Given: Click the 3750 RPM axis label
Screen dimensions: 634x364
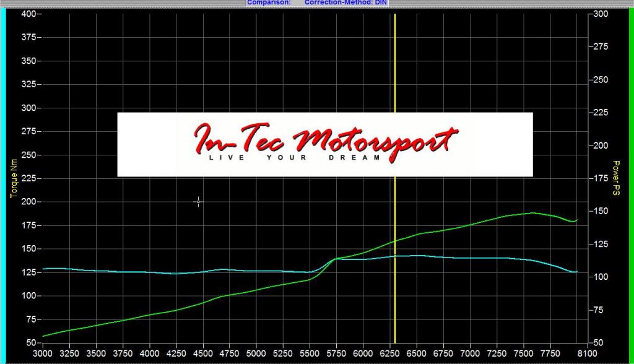Looking at the screenshot, I should tap(123, 353).
